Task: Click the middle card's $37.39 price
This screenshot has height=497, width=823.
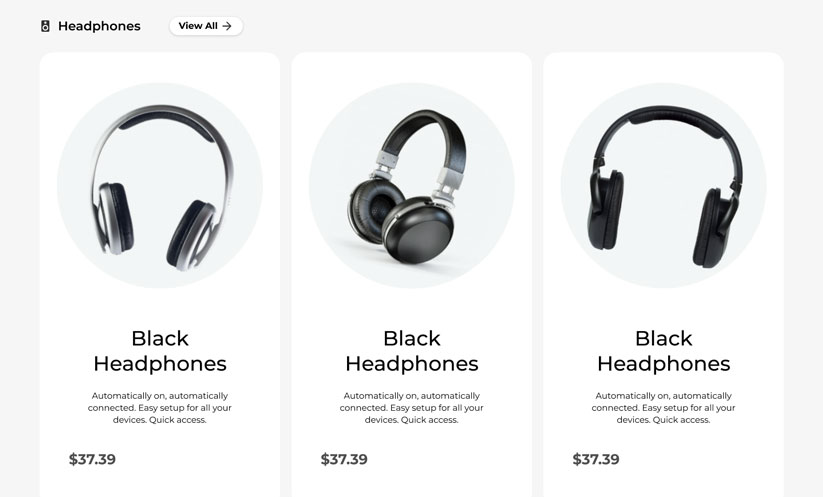Action: click(x=344, y=459)
